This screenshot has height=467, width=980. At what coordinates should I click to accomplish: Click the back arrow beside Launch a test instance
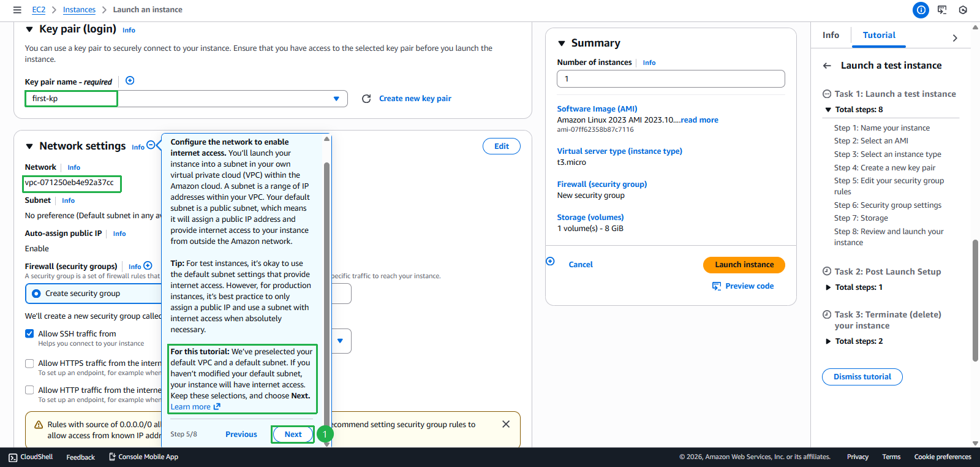[827, 66]
